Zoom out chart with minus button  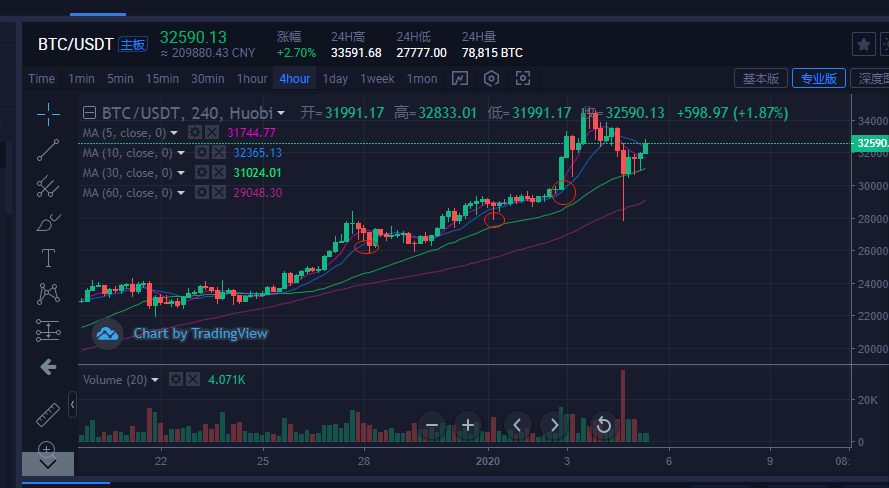(432, 425)
